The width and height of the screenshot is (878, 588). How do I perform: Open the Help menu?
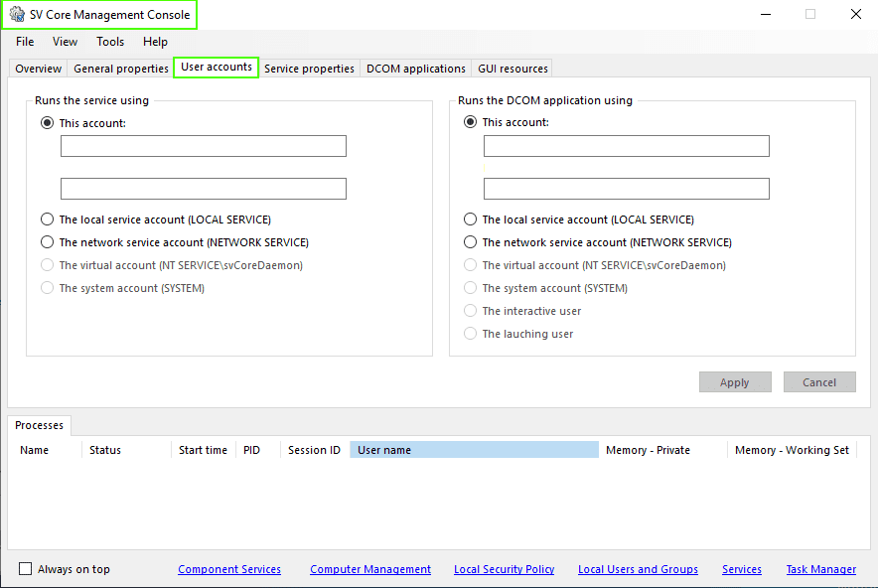[x=155, y=42]
